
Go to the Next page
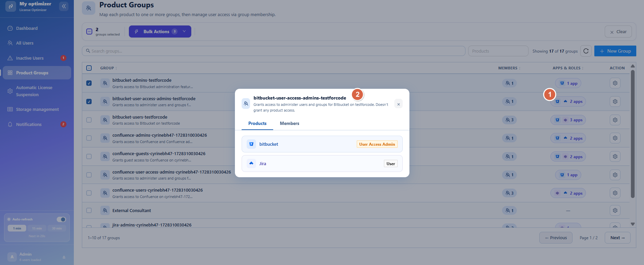[617, 238]
